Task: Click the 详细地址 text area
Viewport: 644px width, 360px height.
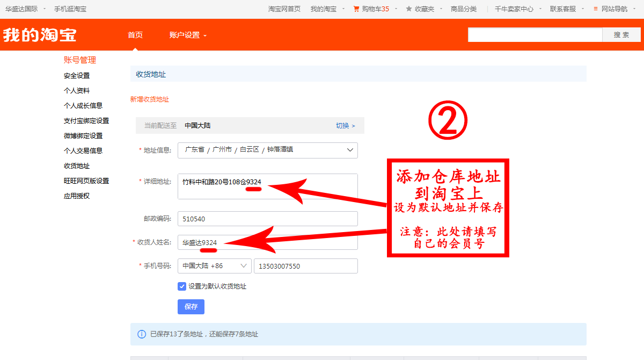Action: [268, 186]
